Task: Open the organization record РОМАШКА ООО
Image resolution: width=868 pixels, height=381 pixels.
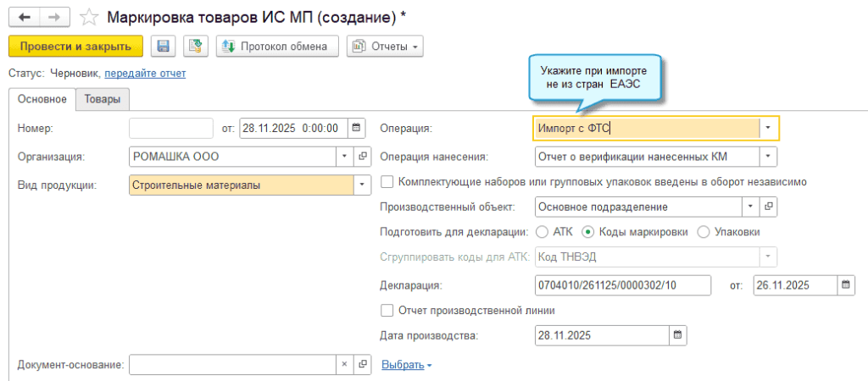Action: point(363,157)
